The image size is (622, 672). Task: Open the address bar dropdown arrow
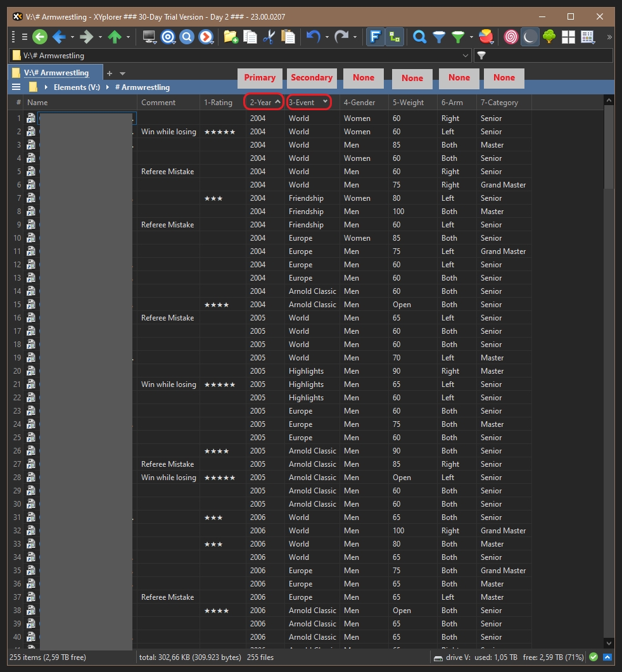click(466, 56)
